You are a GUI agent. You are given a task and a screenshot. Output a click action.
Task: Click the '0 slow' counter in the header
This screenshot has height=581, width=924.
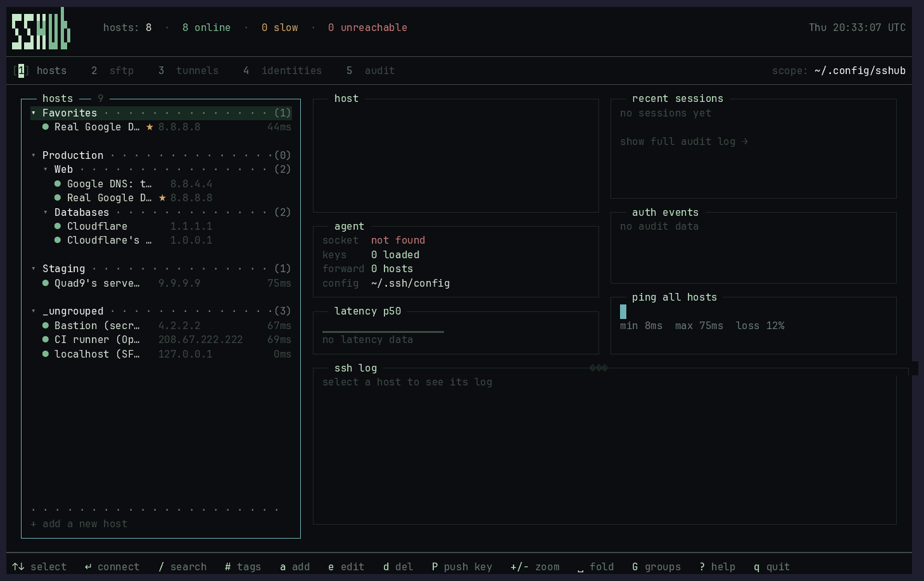[280, 27]
